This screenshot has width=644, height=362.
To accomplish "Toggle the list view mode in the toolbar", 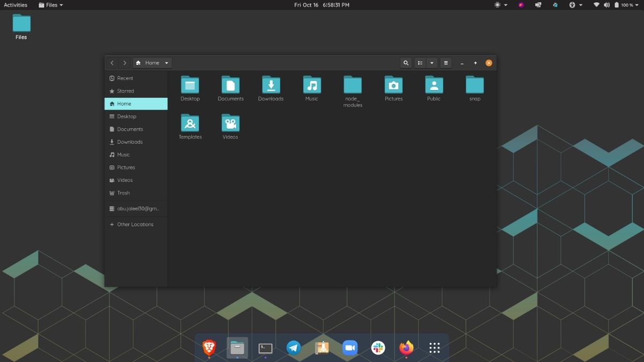I will click(420, 63).
